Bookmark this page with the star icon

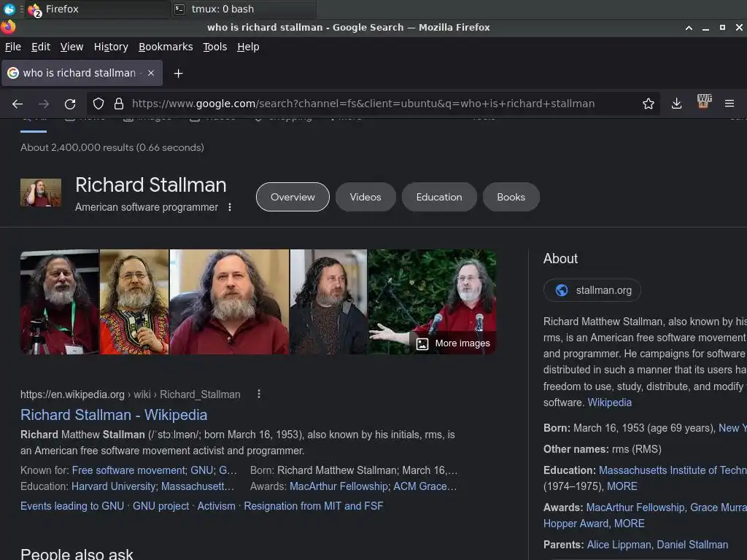coord(648,104)
